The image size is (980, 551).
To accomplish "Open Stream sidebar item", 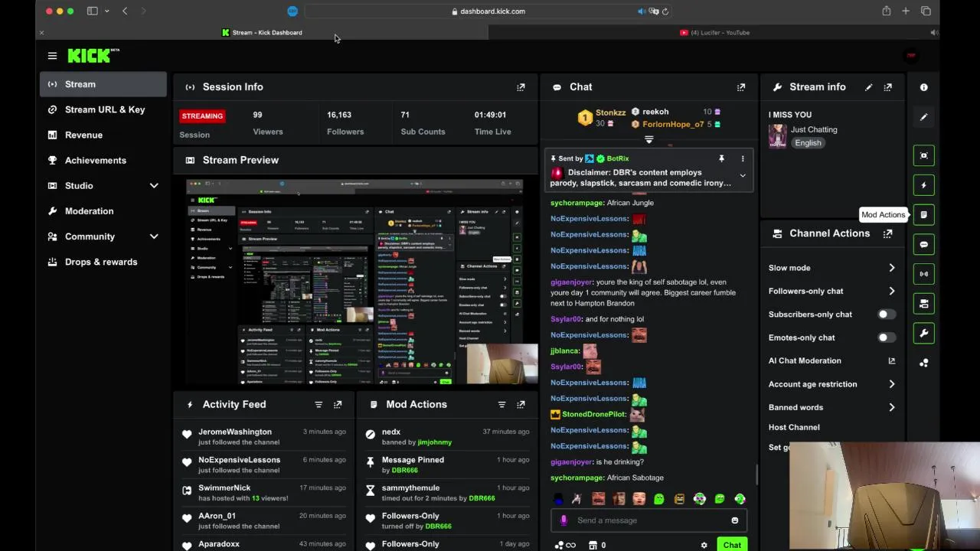I will 103,84.
